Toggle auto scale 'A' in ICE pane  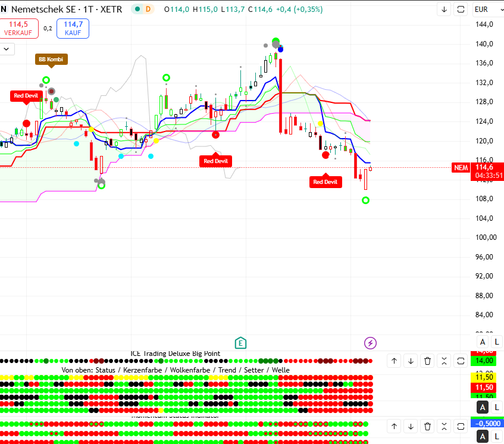coord(483,407)
